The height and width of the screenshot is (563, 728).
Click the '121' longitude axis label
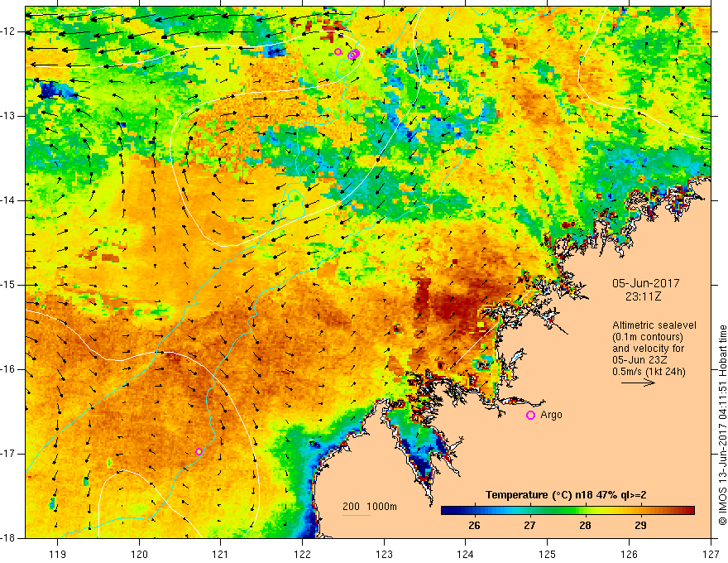tap(221, 554)
